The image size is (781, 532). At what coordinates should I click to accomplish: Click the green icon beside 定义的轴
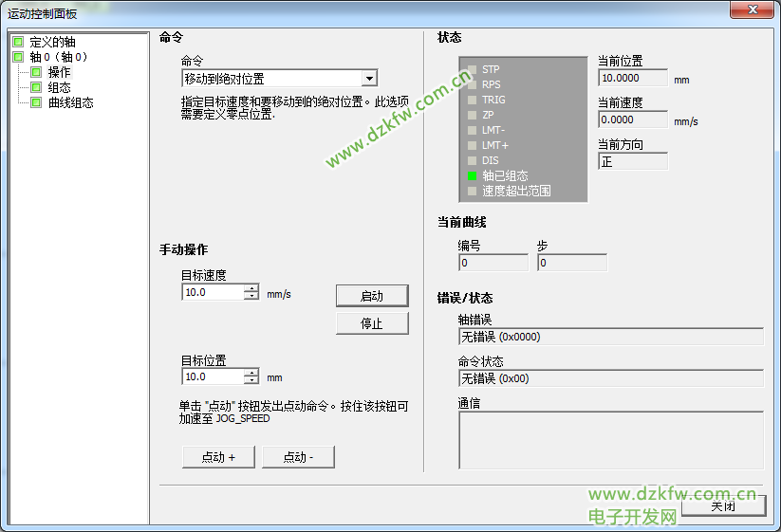click(x=19, y=42)
